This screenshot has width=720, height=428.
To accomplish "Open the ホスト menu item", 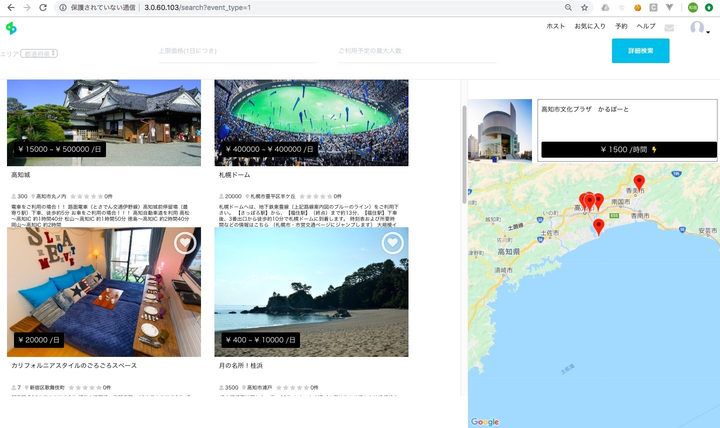I will 556,26.
